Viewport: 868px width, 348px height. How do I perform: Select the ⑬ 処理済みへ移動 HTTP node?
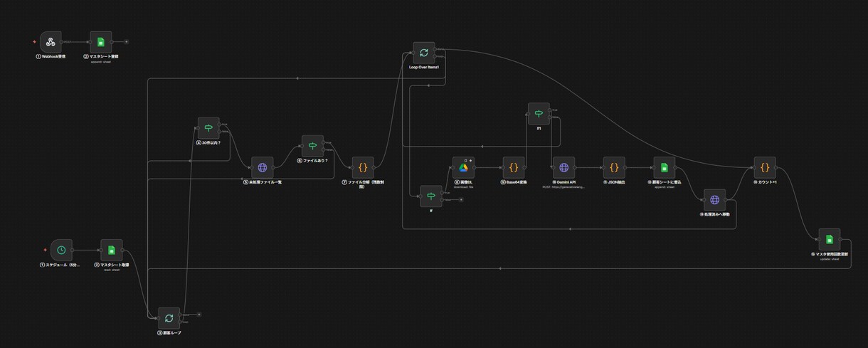pos(714,200)
